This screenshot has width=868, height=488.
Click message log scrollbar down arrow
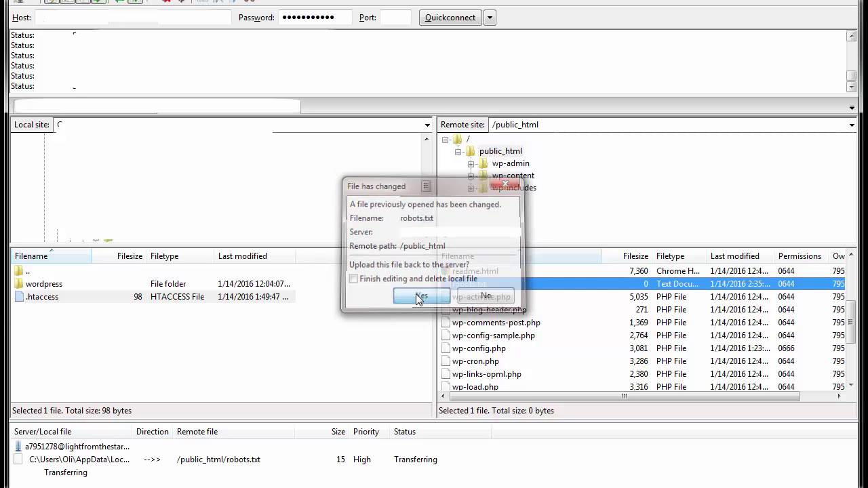point(852,86)
